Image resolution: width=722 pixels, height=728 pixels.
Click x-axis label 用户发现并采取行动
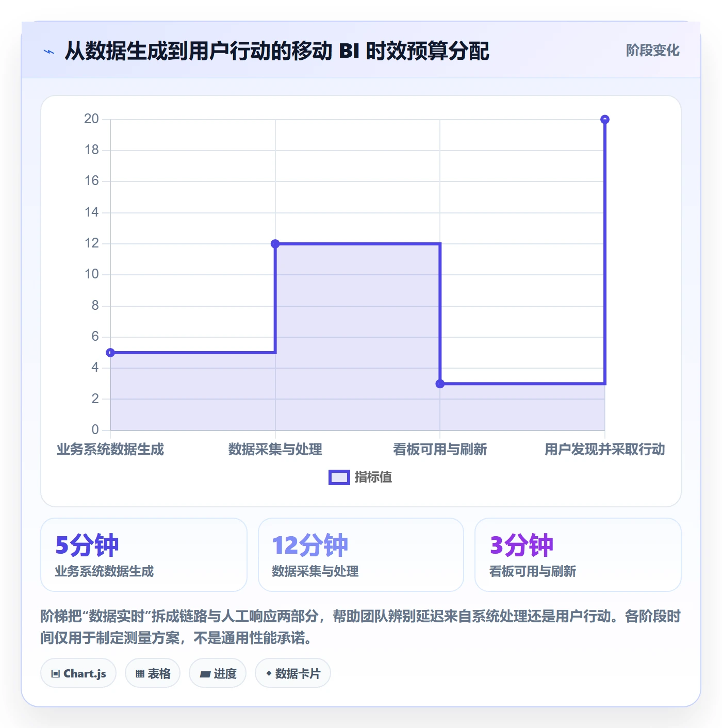click(x=605, y=450)
